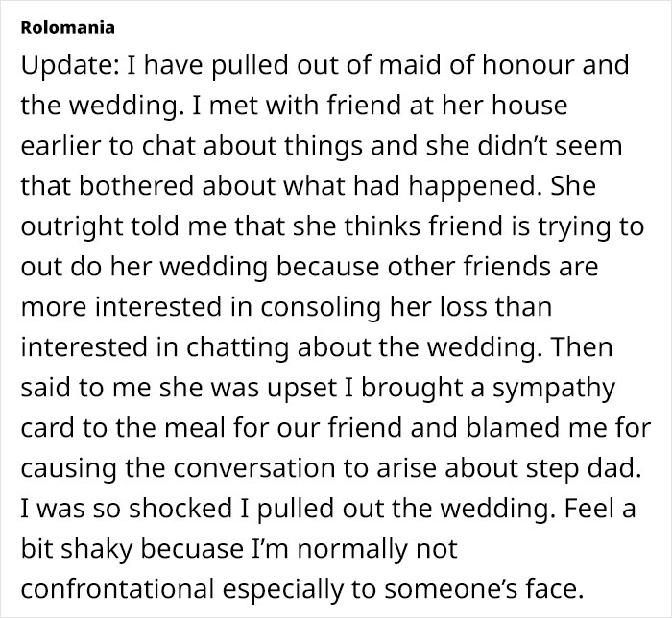Click the phrase "sympathy" in the text
Viewport: 672px width, 618px height.
point(553,388)
